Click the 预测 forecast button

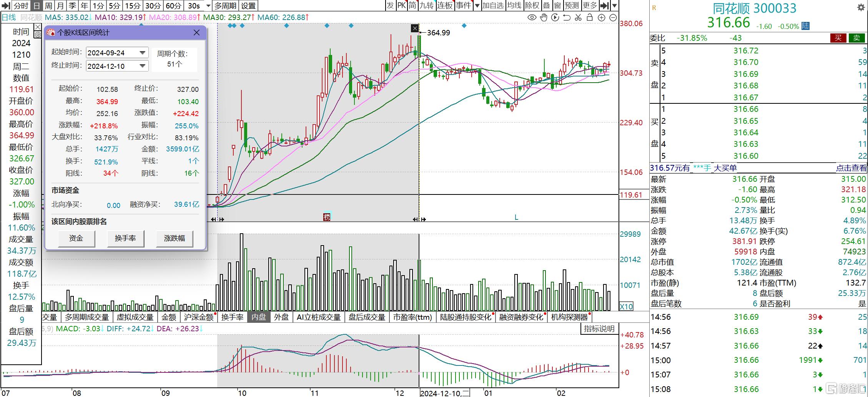[x=572, y=5]
